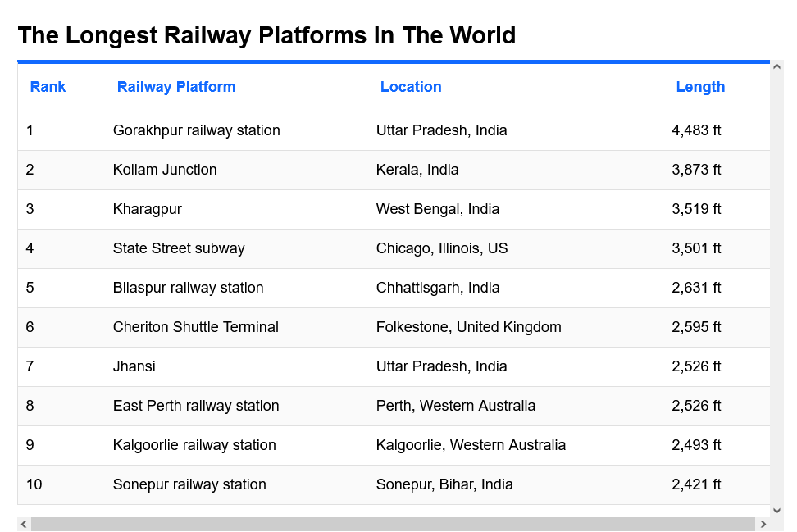Screen dimensions: 797x532
Task: Click the Kollam Junction row name
Action: (165, 170)
